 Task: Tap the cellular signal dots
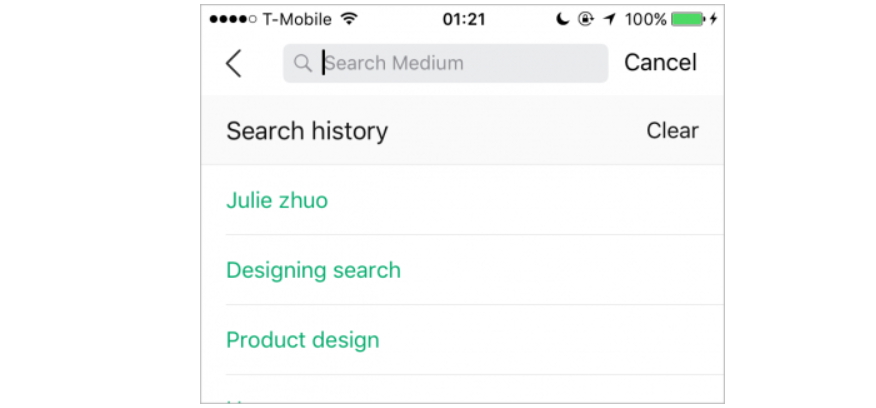[233, 20]
